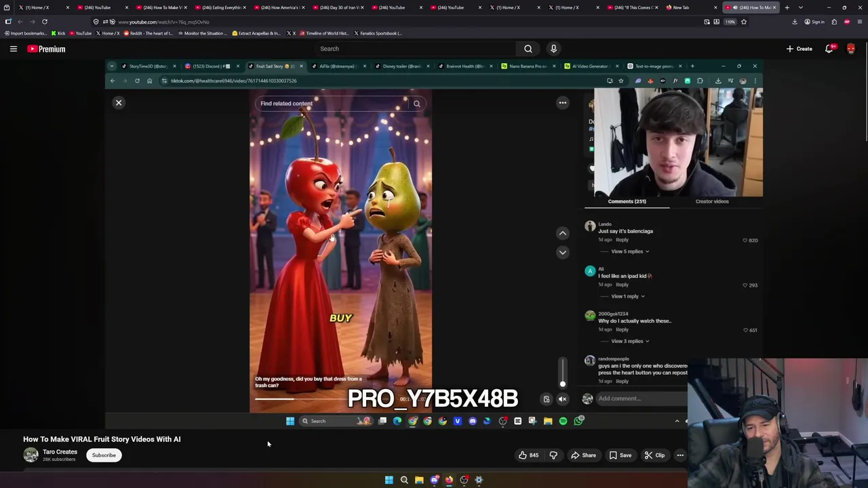
Task: Open Windows Start in the bottom taskbar
Action: (x=389, y=480)
